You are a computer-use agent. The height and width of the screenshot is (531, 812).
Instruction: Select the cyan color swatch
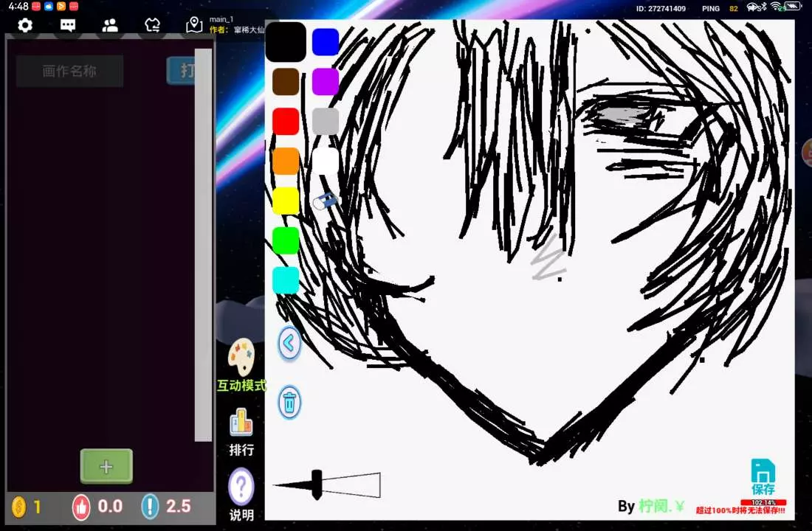286,280
